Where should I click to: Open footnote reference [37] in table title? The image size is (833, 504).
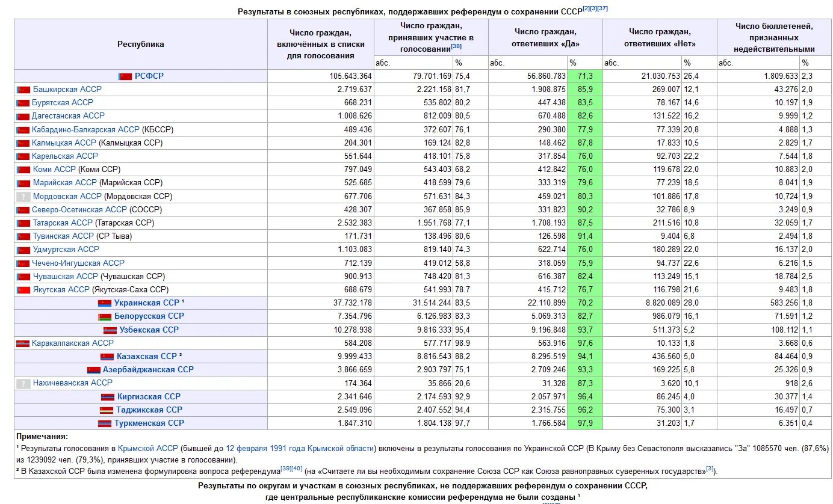click(603, 8)
